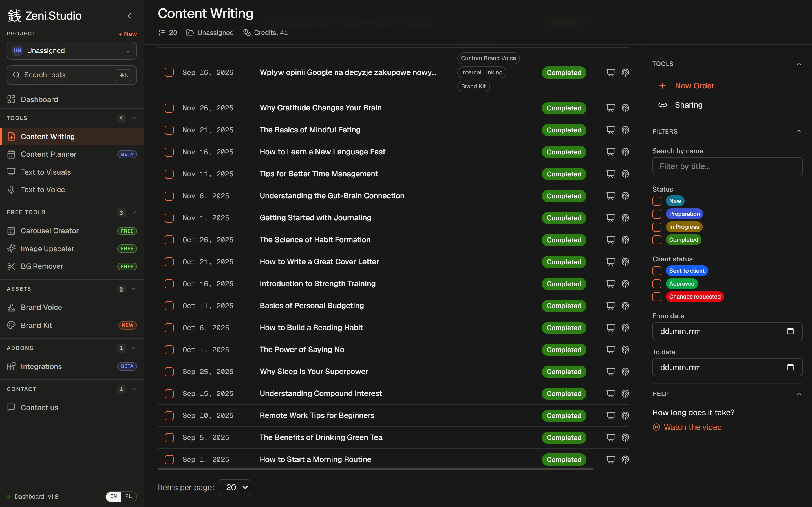Click the plus icon beside New Order

coord(662,86)
